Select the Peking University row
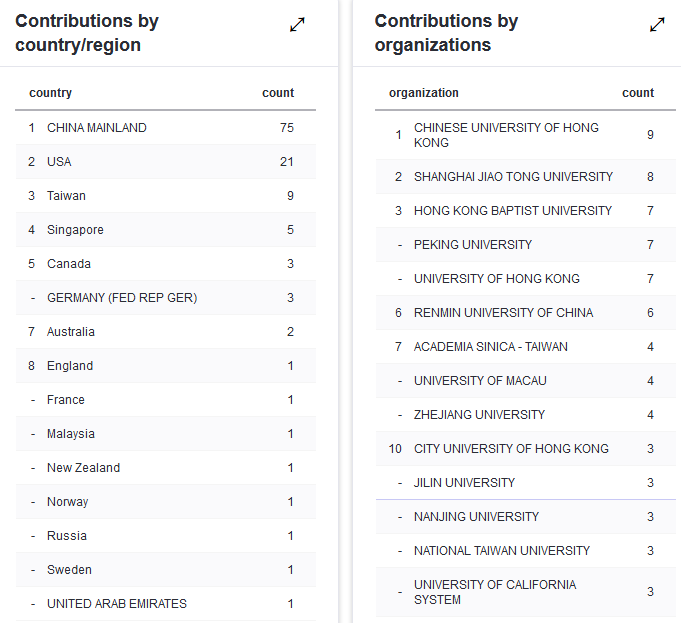This screenshot has height=623, width=681. point(473,245)
